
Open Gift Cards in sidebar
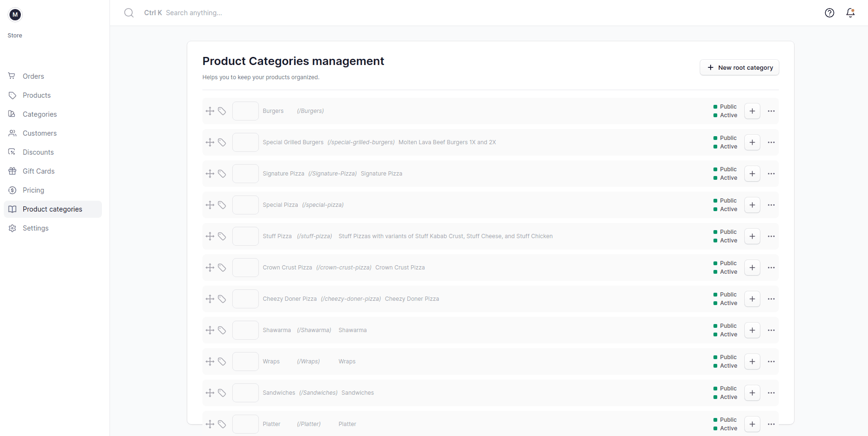[x=53, y=171]
